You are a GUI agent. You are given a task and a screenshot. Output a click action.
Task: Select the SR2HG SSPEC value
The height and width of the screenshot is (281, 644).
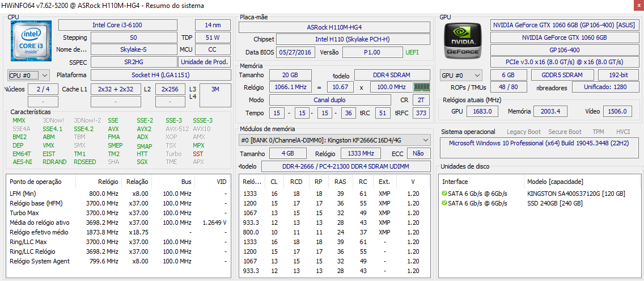coord(133,62)
